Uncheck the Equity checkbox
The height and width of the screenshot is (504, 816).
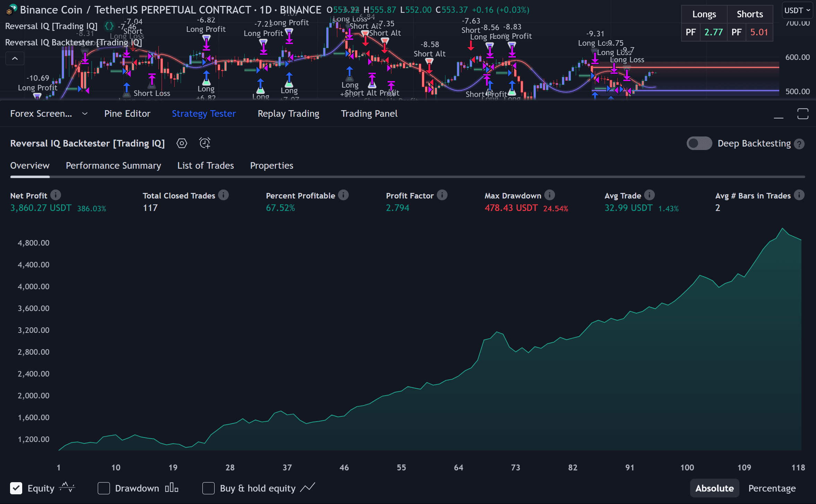coord(16,488)
